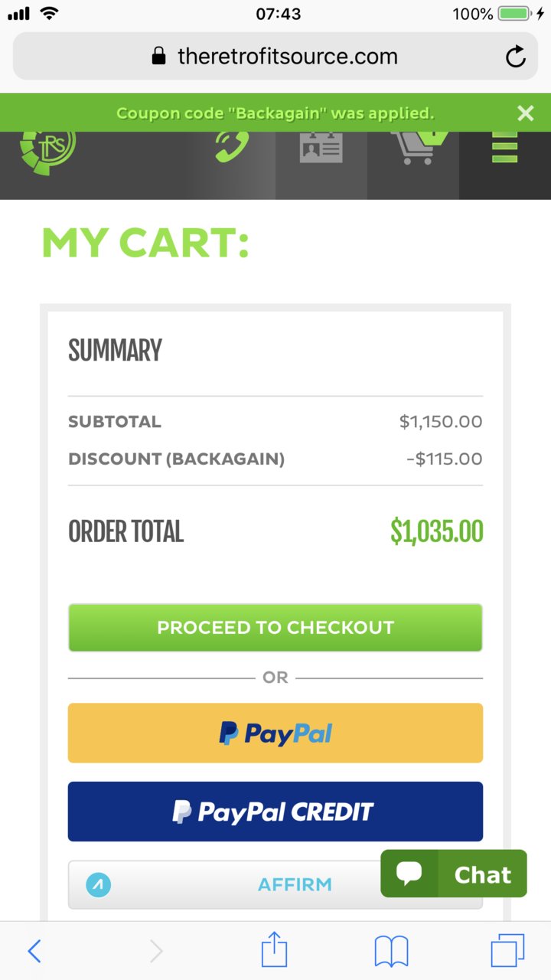The image size is (551, 980).
Task: Open the live Chat widget
Action: [454, 874]
